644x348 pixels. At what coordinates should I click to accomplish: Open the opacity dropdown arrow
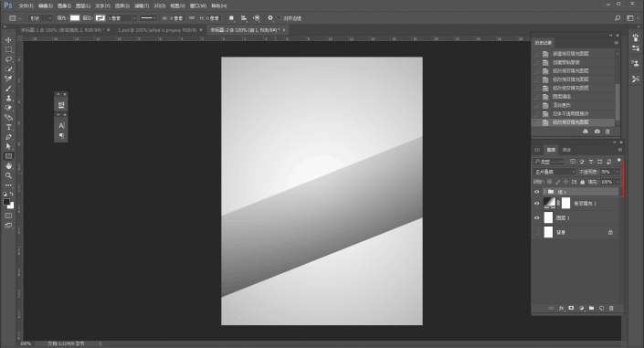pyautogui.click(x=618, y=172)
